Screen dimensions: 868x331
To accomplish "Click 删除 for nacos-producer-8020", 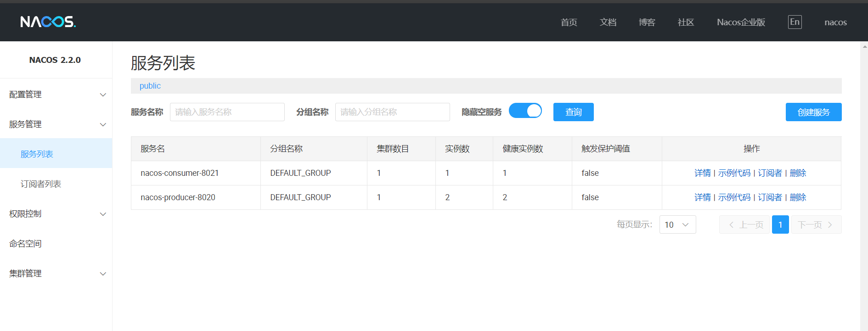I will tap(798, 197).
